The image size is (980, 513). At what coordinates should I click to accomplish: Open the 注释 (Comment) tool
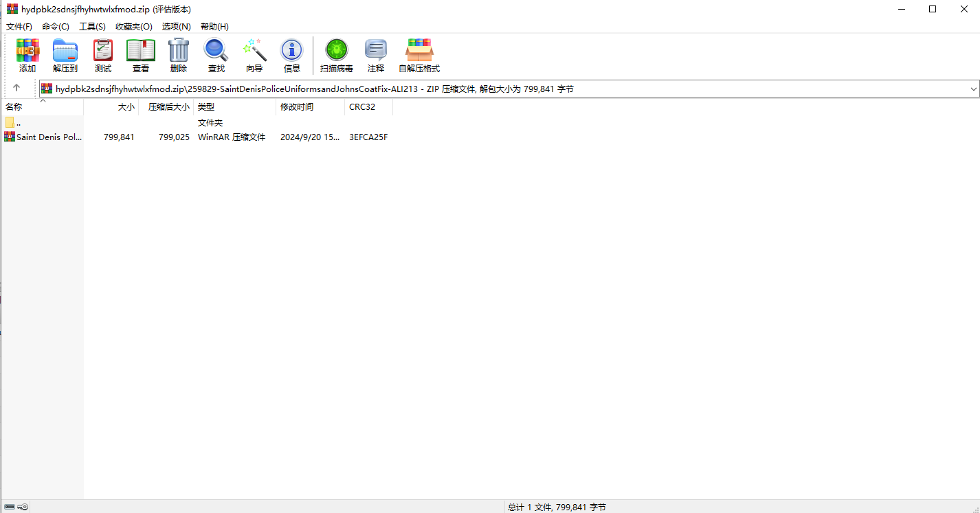[376, 51]
